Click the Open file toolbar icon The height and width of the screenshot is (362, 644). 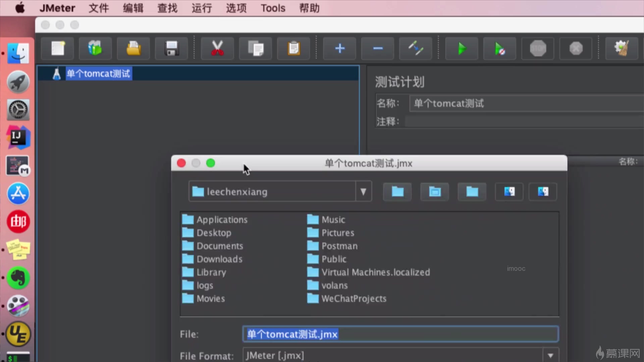click(x=133, y=49)
